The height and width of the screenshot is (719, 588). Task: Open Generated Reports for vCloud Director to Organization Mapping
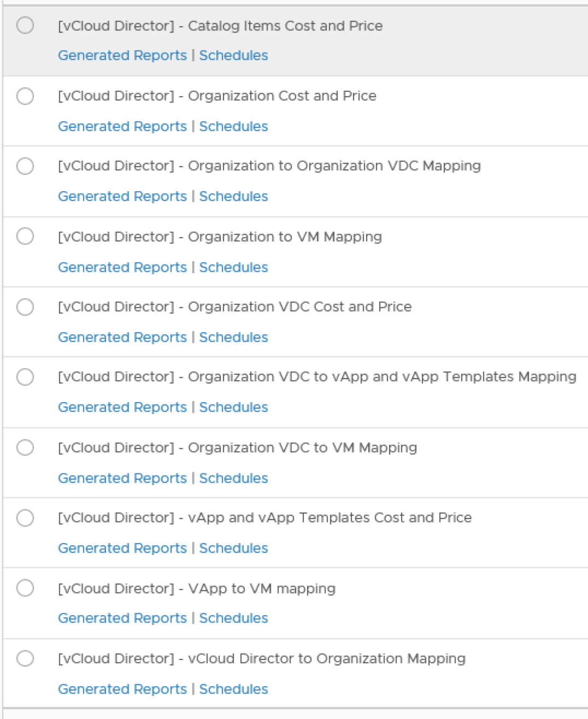click(122, 689)
